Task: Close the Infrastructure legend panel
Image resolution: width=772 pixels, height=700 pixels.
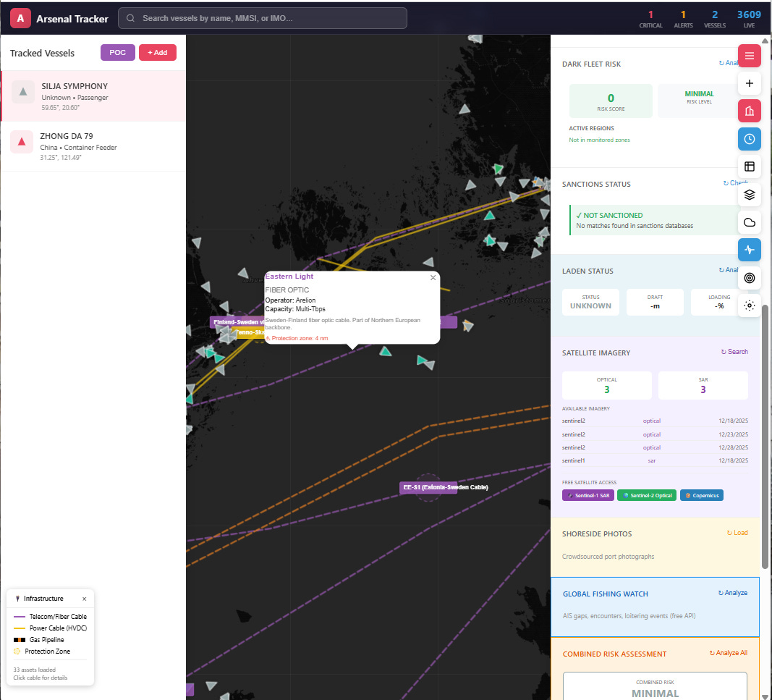Action: 84,599
